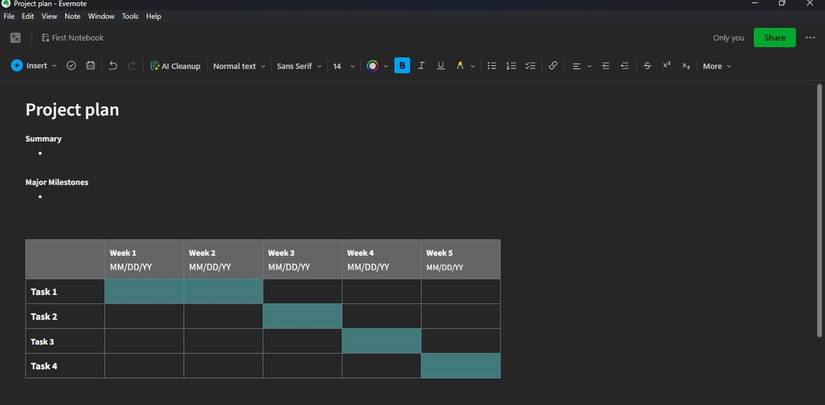Insert a hyperlink

(553, 66)
